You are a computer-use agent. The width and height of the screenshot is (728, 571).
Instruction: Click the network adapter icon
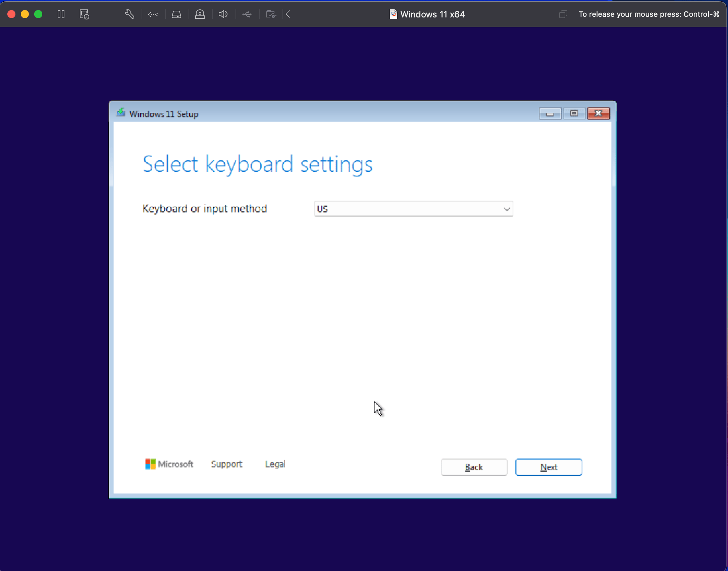pyautogui.click(x=153, y=14)
